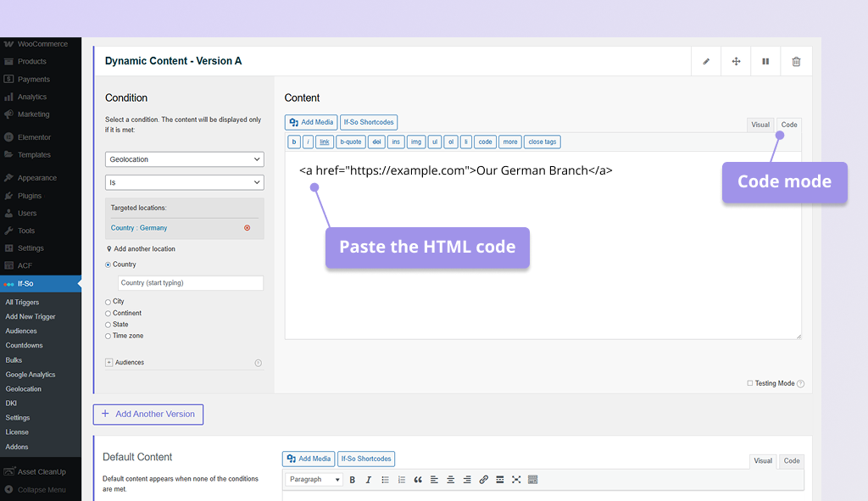868x501 pixels.
Task: Open the Geolocation condition dropdown
Action: click(184, 159)
